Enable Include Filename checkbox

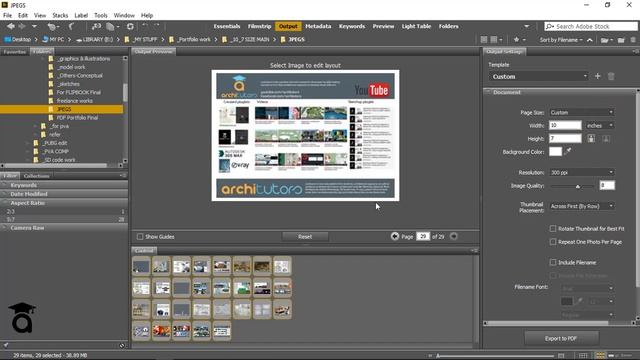point(553,262)
